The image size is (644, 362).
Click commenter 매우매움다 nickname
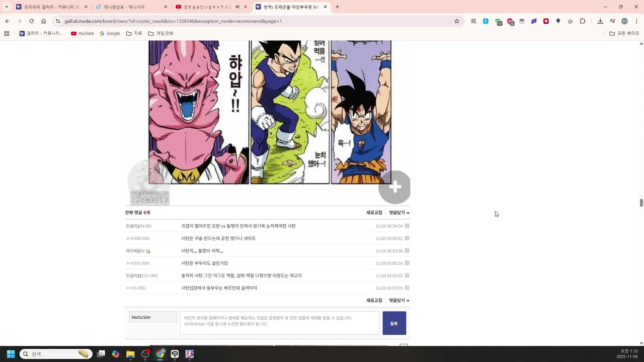pos(135,251)
